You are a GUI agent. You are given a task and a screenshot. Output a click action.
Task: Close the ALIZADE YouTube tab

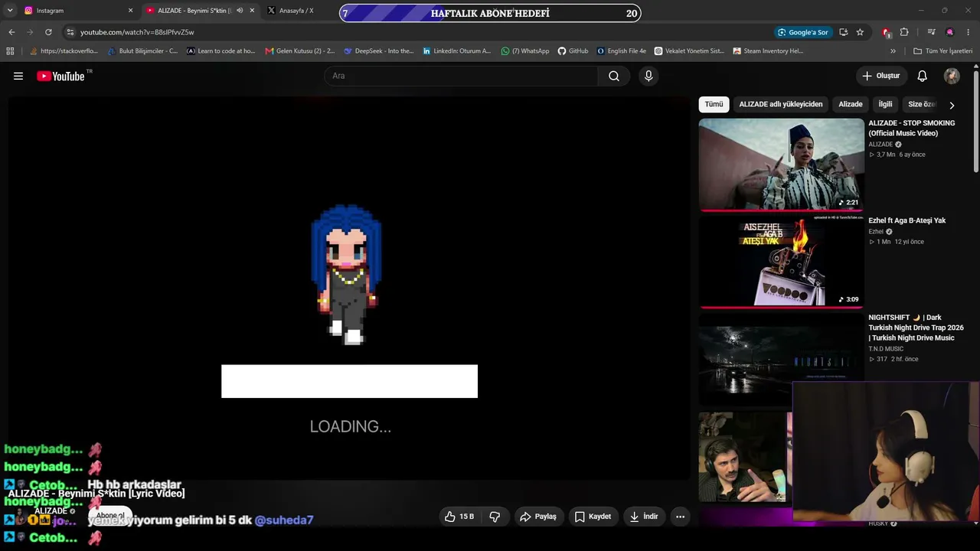(x=252, y=11)
